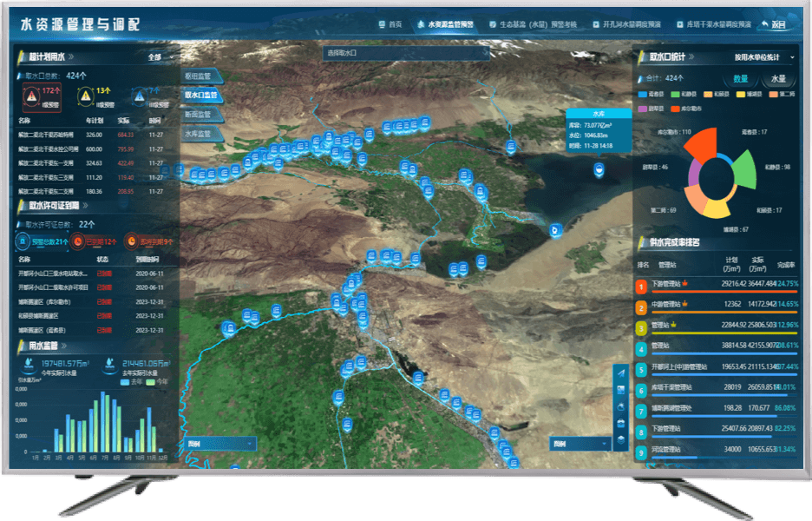Switch to the 水库监管 side tab

[x=202, y=134]
